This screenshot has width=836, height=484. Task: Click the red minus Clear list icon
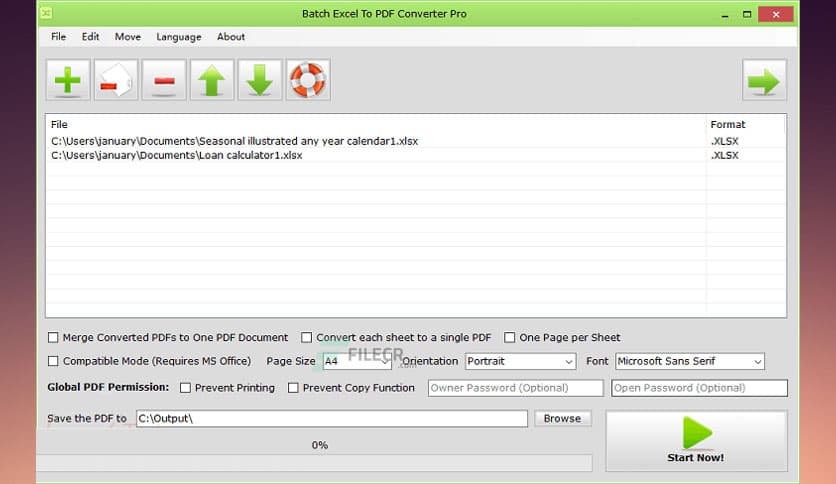tap(164, 80)
